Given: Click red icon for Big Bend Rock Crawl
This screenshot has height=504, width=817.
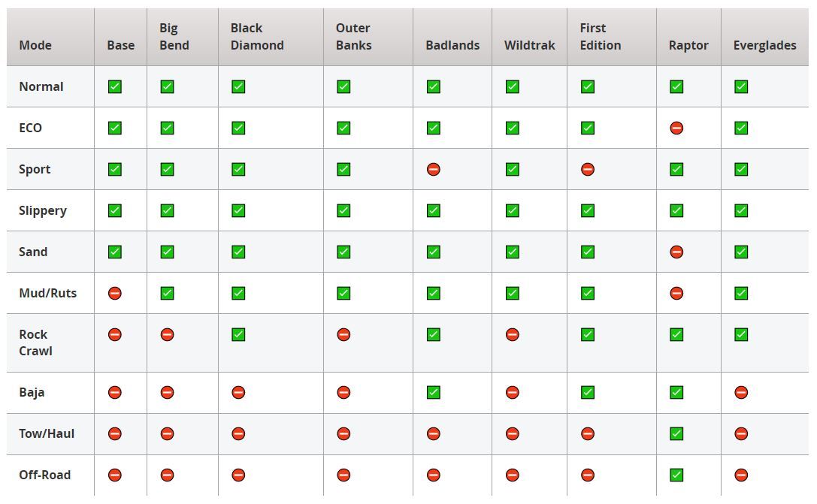Looking at the screenshot, I should click(168, 335).
